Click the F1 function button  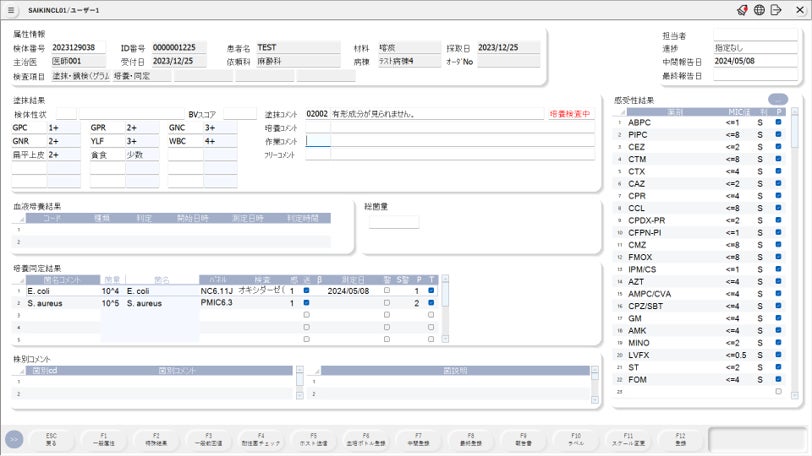pos(104,439)
